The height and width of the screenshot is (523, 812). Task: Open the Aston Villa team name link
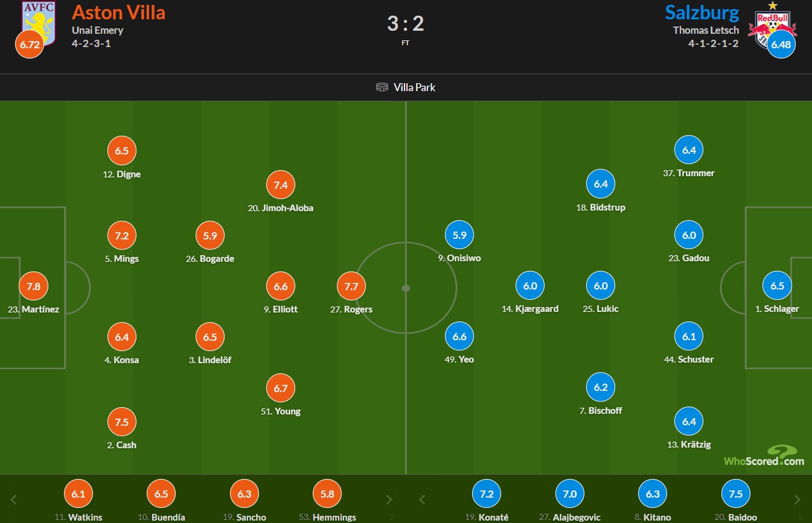118,12
